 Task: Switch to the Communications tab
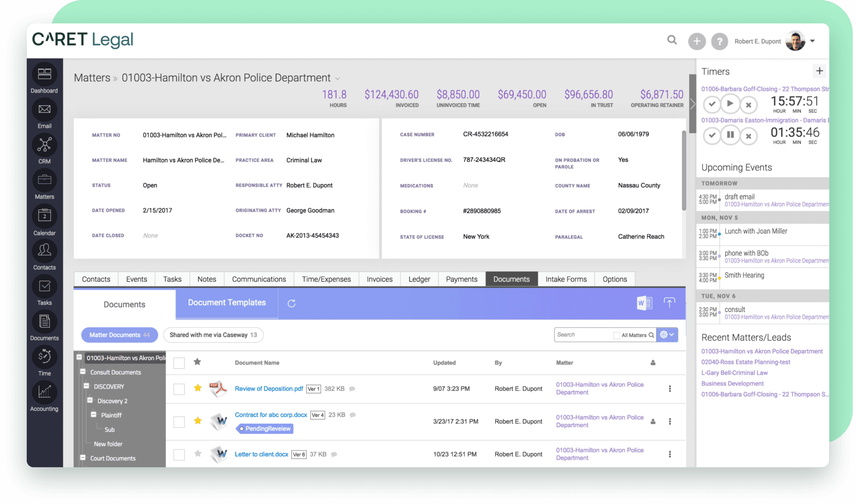click(259, 279)
